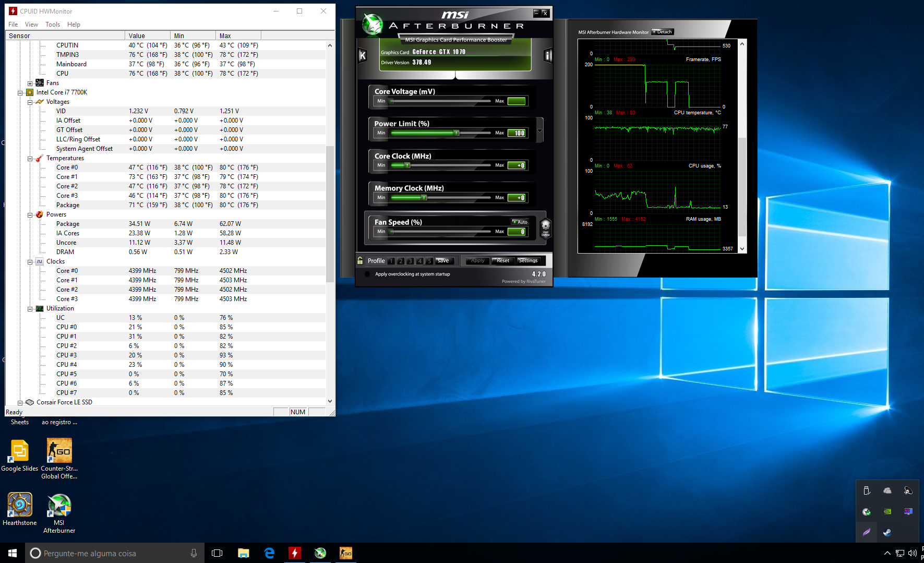This screenshot has height=563, width=924.
Task: Open Microsoft Edge from the taskbar
Action: pos(269,553)
